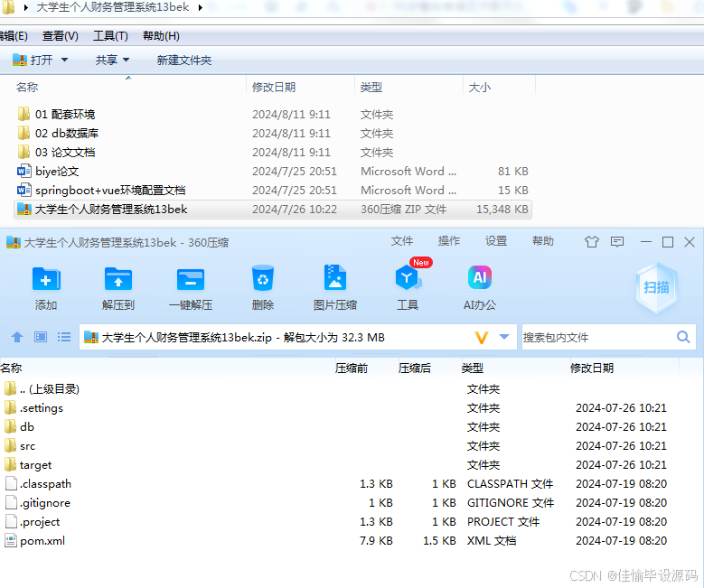The height and width of the screenshot is (588, 704).
Task: Sort archive list by 修改日期 column in 360压缩
Action: [592, 368]
